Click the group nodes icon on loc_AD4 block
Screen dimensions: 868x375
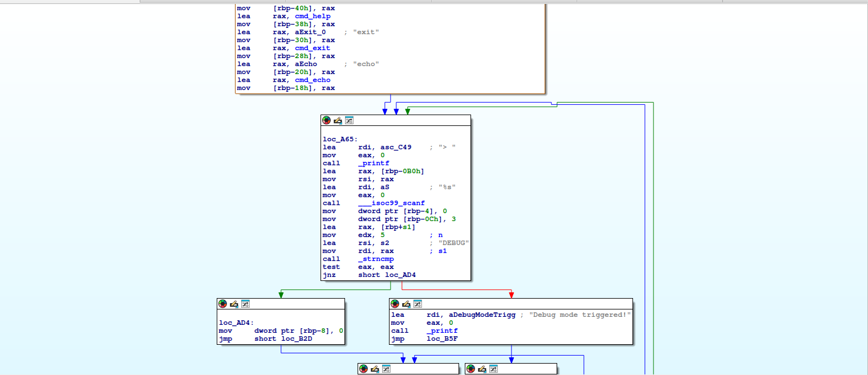point(245,304)
